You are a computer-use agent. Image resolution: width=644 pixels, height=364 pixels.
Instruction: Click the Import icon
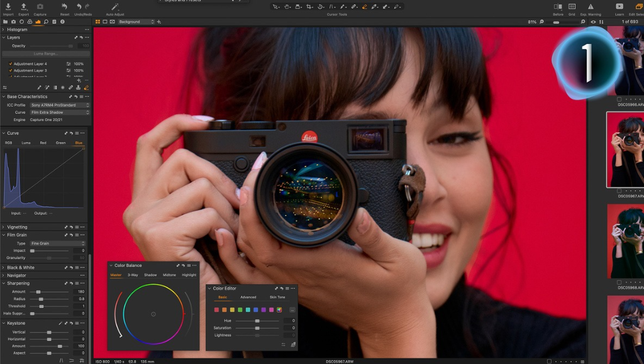8,7
